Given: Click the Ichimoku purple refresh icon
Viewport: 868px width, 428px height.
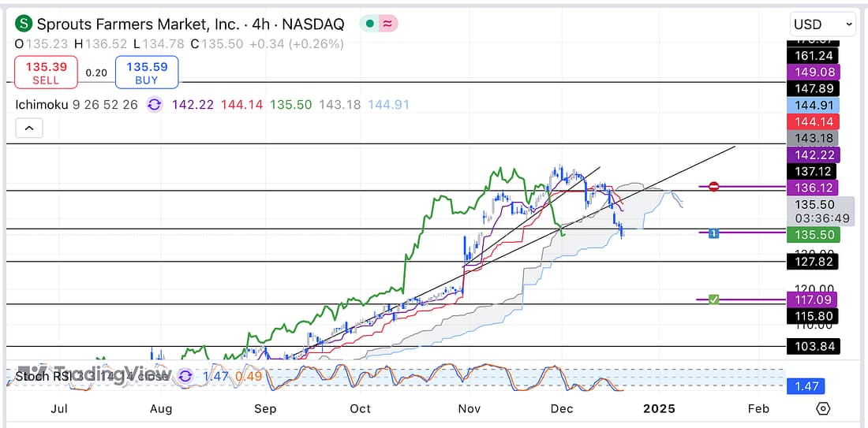Looking at the screenshot, I should [154, 105].
